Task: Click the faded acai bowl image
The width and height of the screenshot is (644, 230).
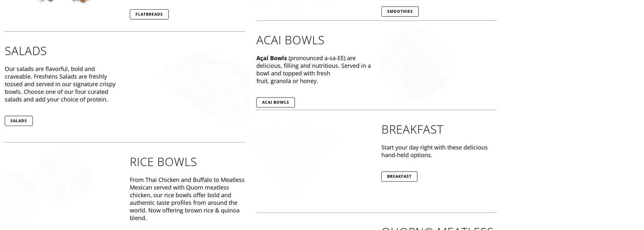Action: click(416, 64)
